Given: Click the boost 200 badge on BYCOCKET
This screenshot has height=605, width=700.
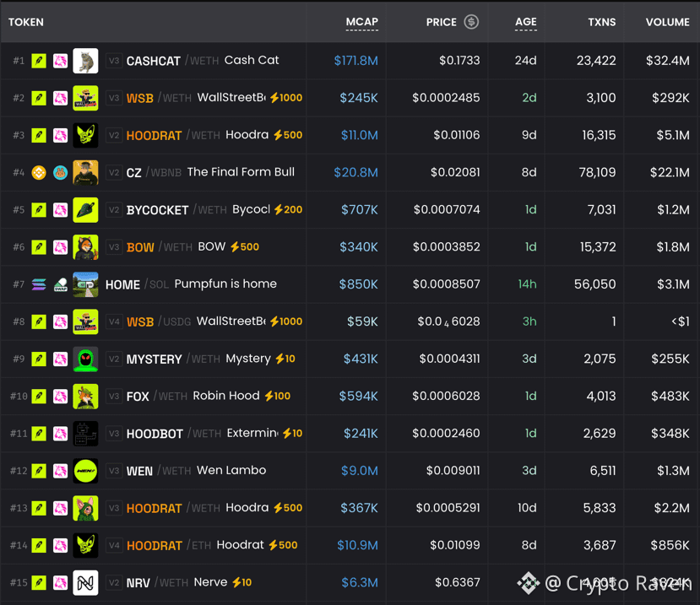Looking at the screenshot, I should click(288, 210).
